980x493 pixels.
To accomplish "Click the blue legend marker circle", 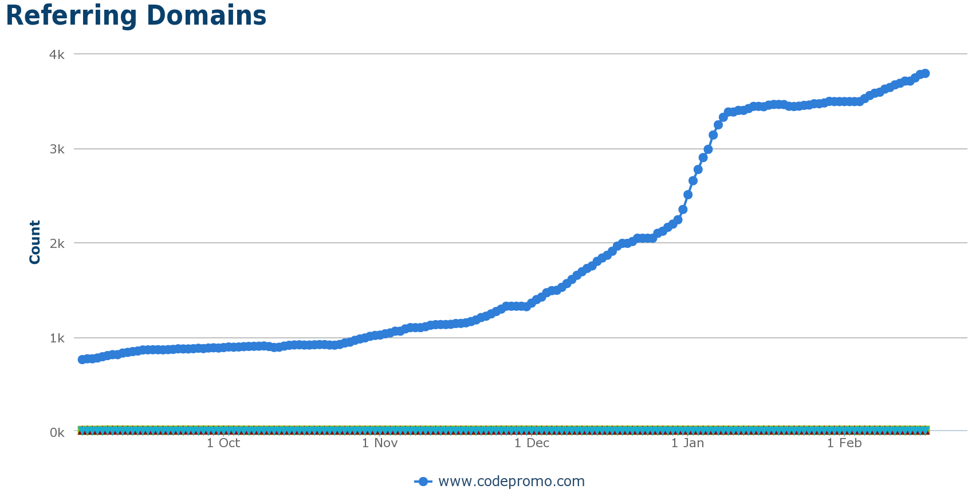I will tap(423, 482).
